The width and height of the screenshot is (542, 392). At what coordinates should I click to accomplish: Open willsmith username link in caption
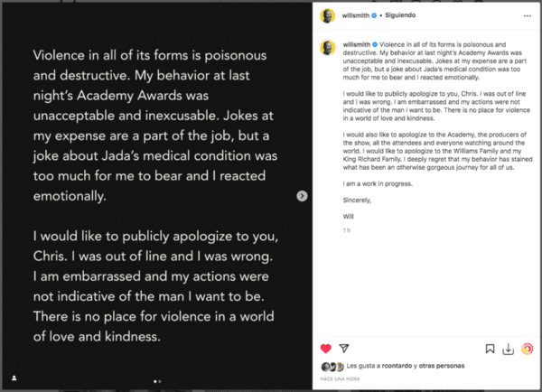pos(358,42)
